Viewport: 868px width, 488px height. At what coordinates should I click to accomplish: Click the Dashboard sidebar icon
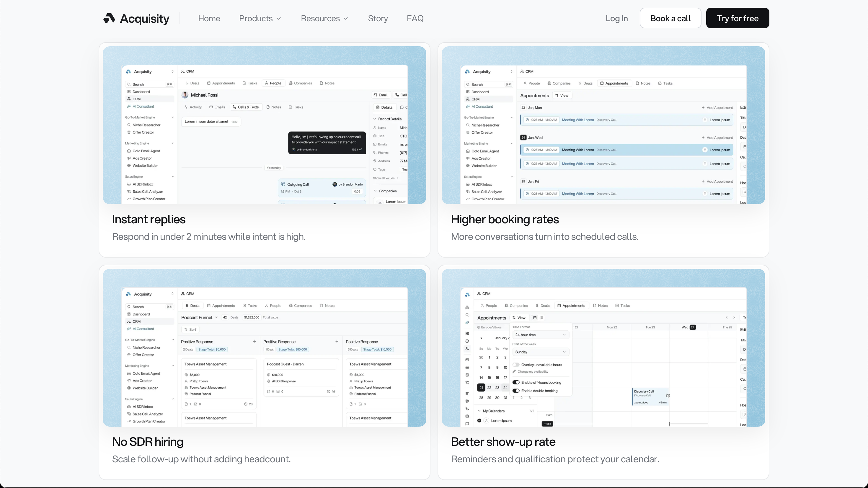coord(129,91)
